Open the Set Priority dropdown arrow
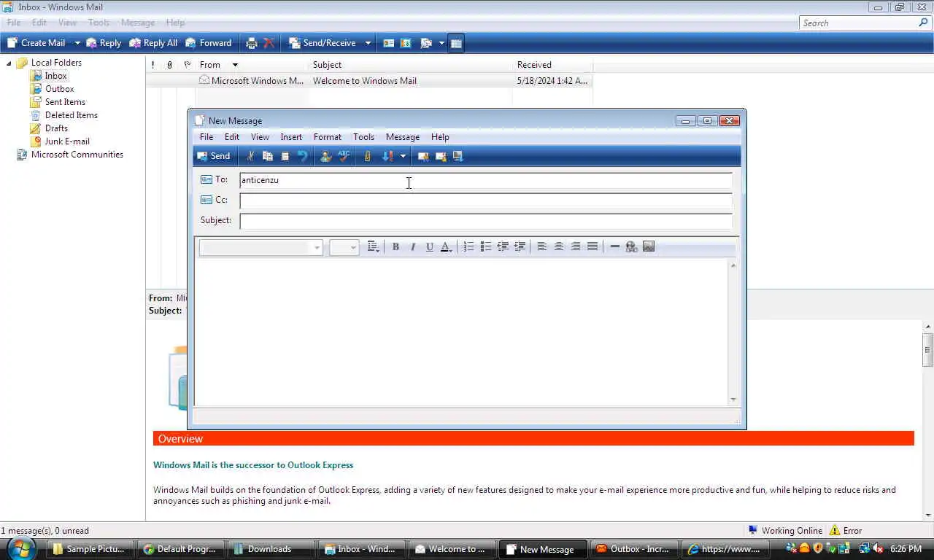The width and height of the screenshot is (934, 560). 402,156
